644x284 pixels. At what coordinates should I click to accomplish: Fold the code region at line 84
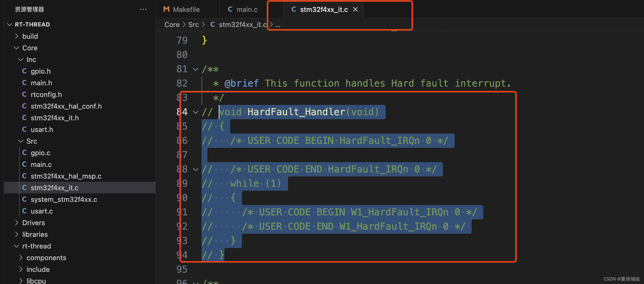(x=196, y=112)
